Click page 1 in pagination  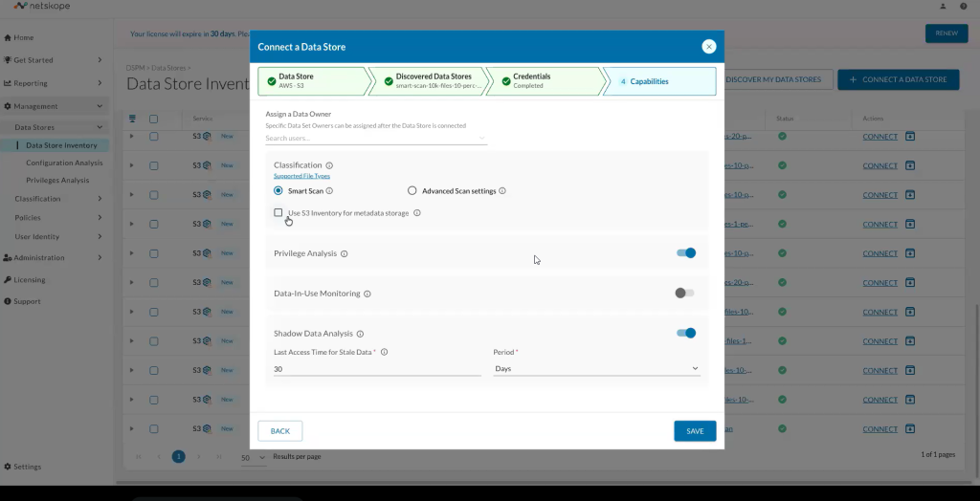point(179,457)
